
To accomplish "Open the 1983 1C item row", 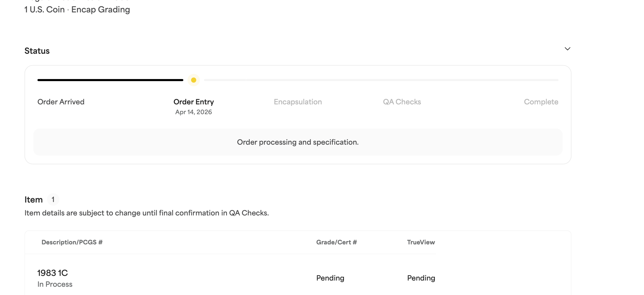I will [x=52, y=273].
